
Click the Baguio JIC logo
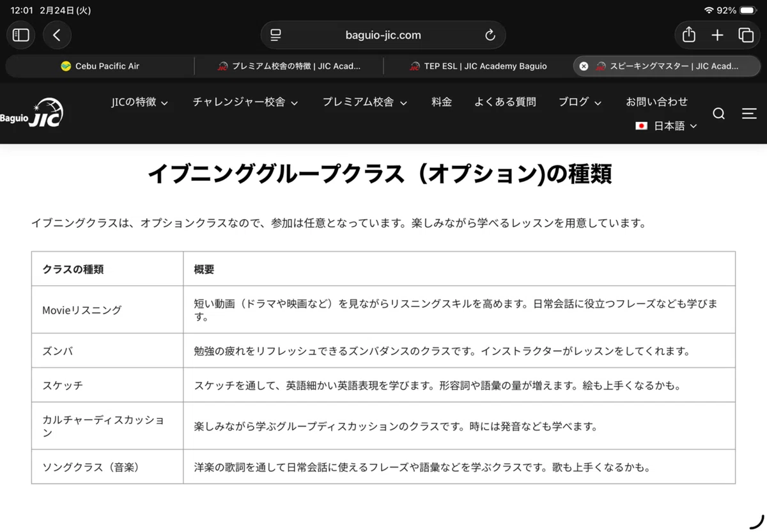pos(31,113)
